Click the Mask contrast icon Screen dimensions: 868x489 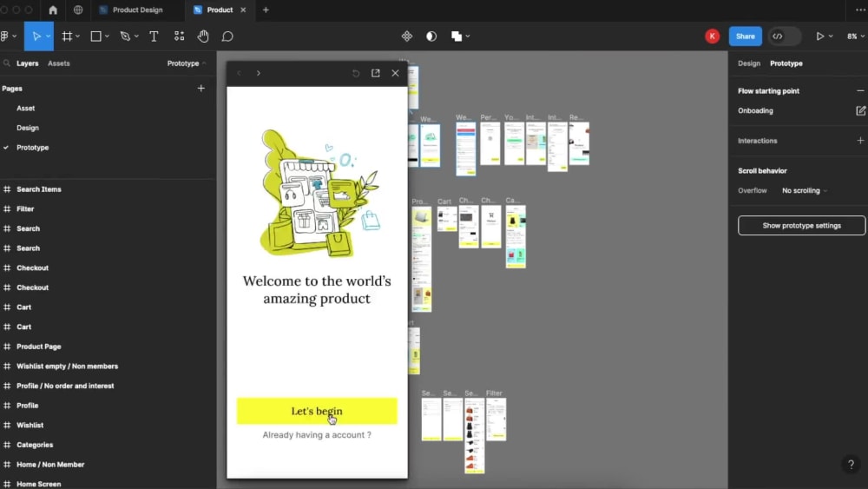(x=431, y=36)
